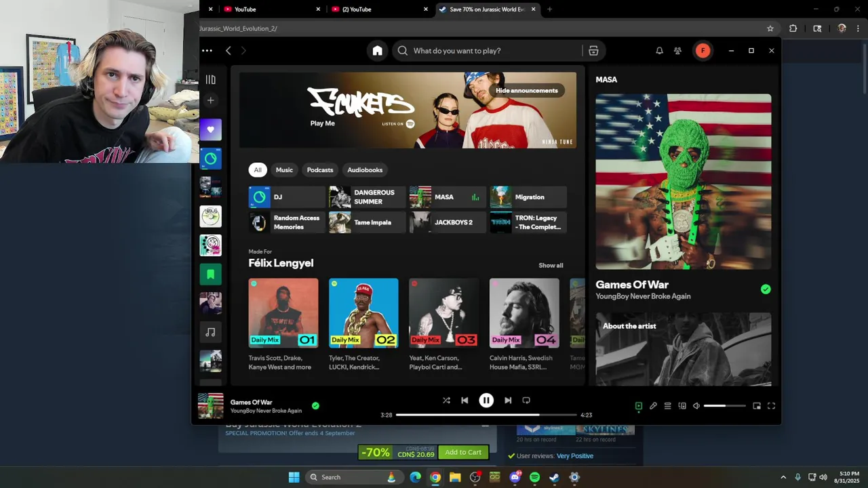Click Hide announcements button
The height and width of the screenshot is (488, 868).
click(527, 91)
